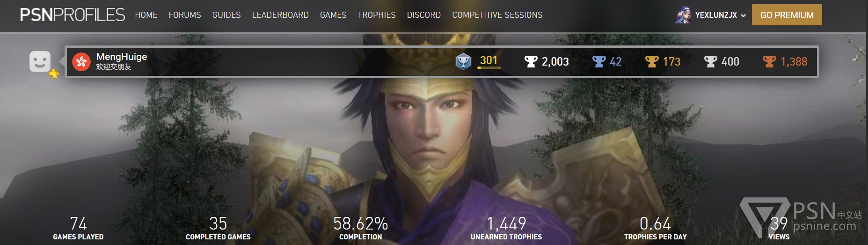Click the smiley face avatar icon

pos(40,61)
